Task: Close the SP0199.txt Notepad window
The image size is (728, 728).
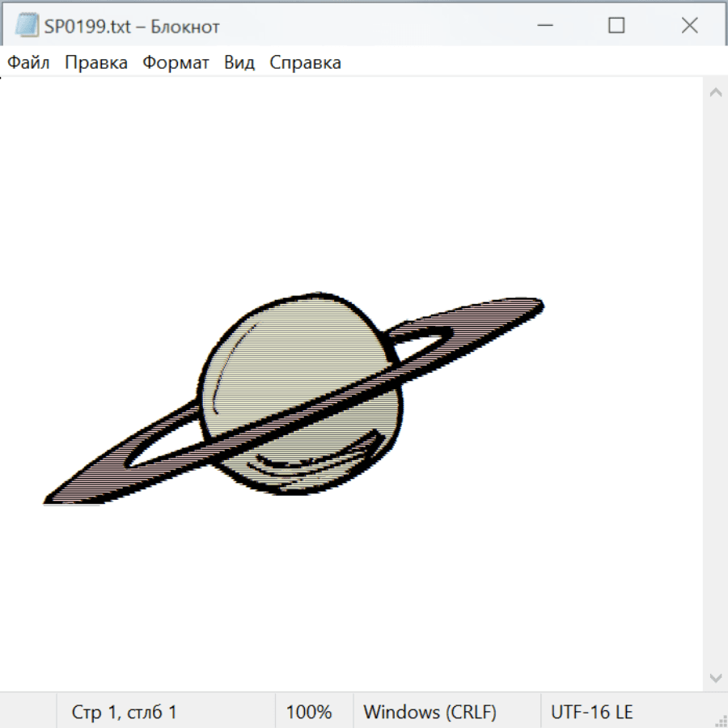Action: [x=689, y=26]
